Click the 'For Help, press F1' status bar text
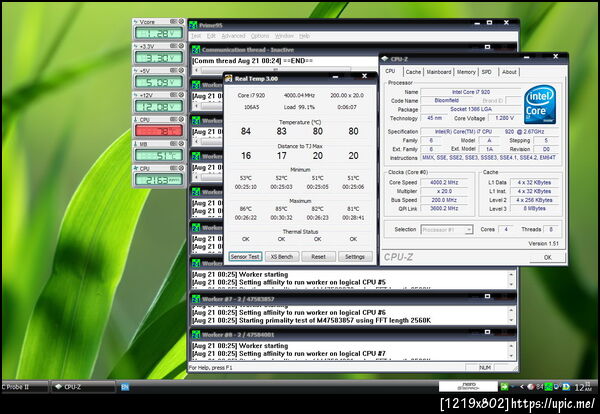Viewport: 600px width, 414px height. click(210, 368)
